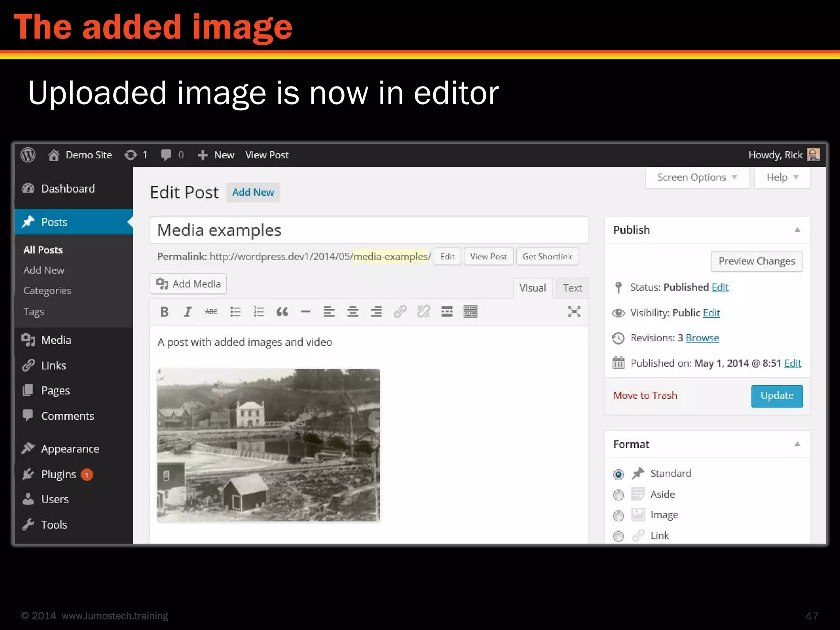Open the Pages menu

[x=74, y=390]
